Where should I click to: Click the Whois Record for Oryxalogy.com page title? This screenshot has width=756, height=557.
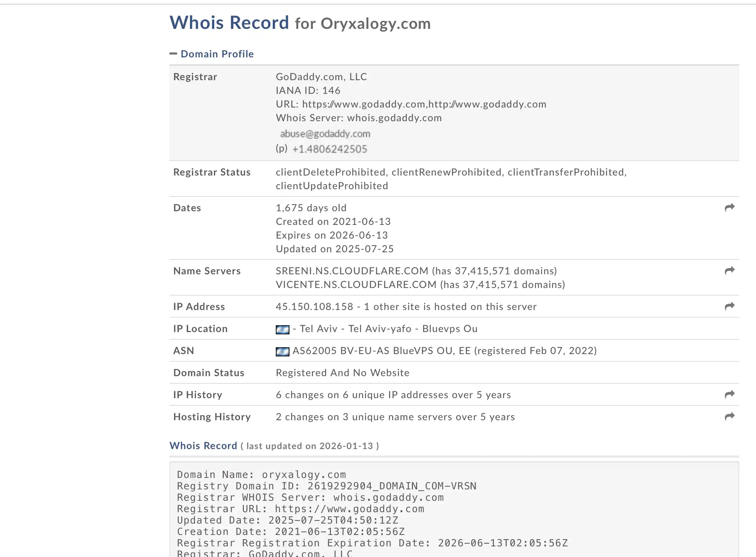(x=300, y=23)
